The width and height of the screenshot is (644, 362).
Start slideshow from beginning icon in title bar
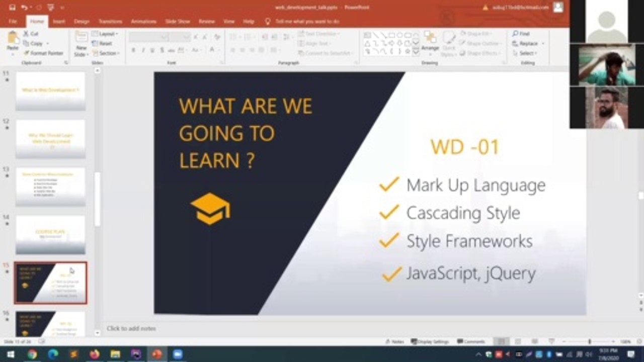point(50,8)
